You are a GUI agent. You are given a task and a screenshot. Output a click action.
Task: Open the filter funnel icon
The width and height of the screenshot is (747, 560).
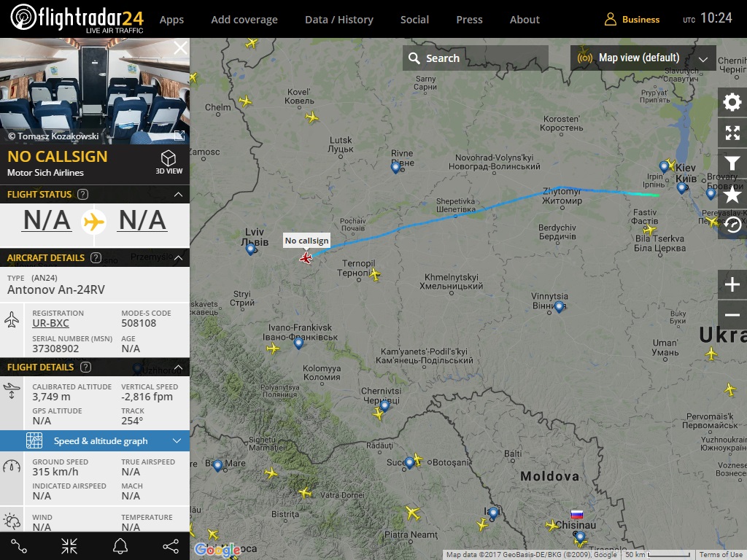click(x=732, y=164)
